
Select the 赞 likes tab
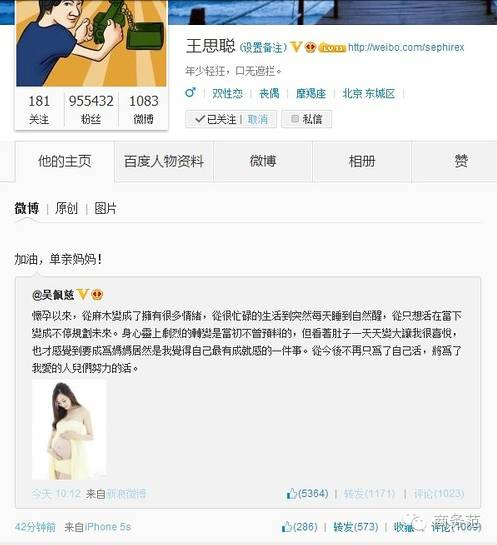[x=461, y=161]
